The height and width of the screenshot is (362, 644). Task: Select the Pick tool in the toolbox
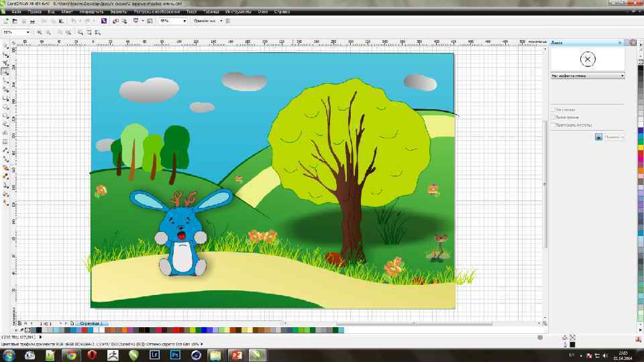6,46
